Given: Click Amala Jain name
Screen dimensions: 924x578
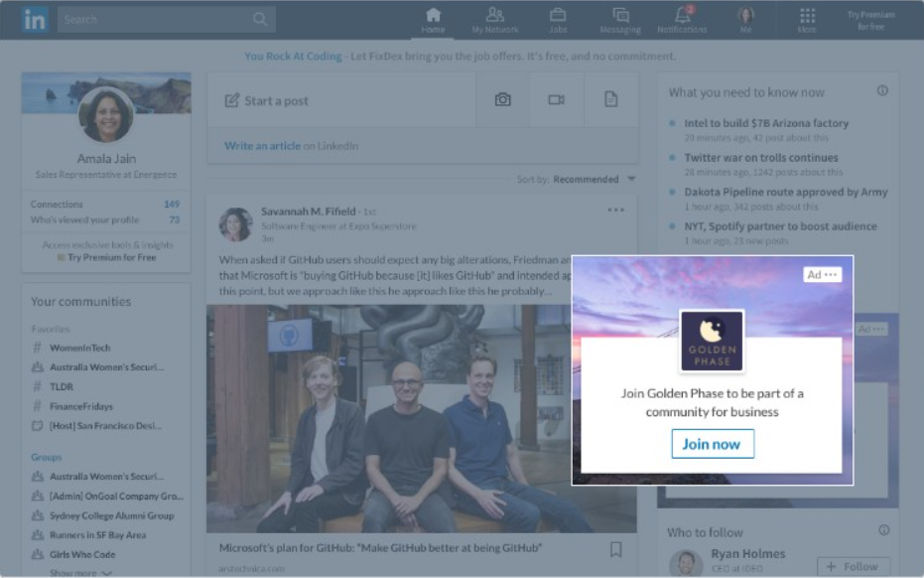Looking at the screenshot, I should (x=106, y=159).
